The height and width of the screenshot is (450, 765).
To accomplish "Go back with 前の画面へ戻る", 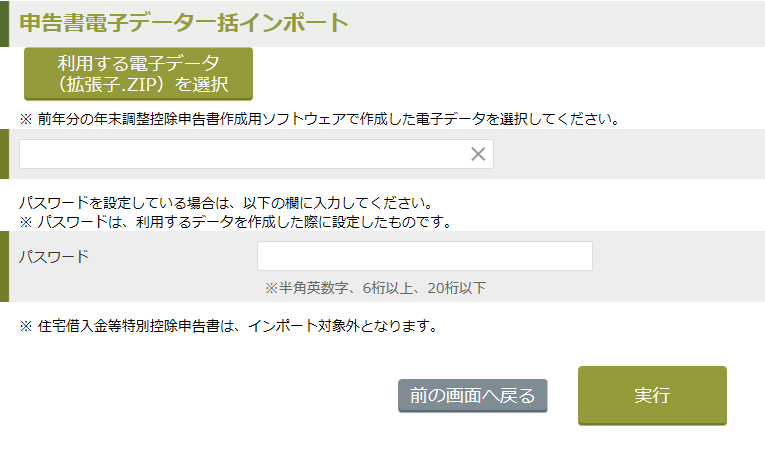I will (472, 396).
